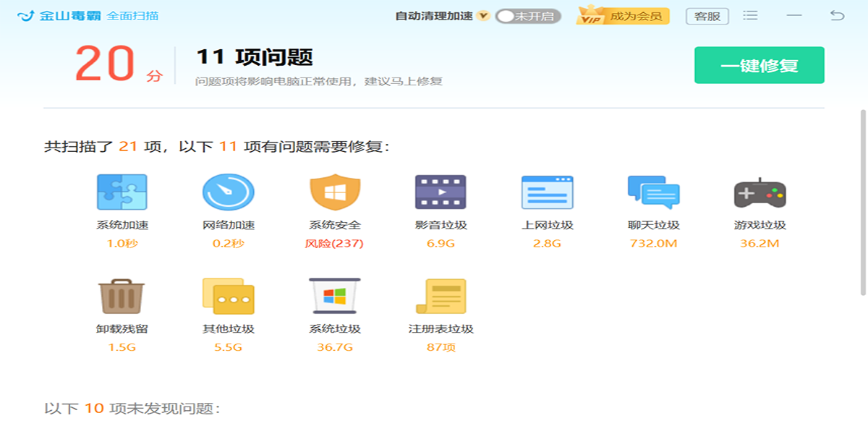Toggle the 自动清理加速 switch on

528,16
